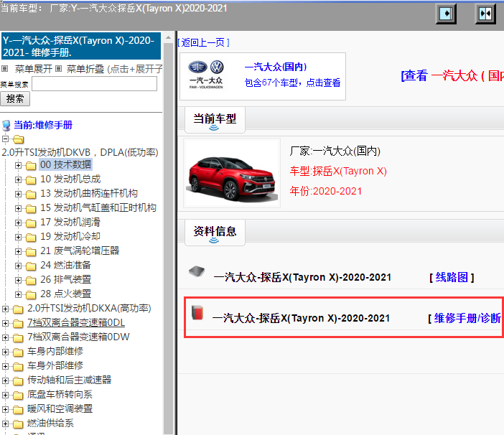Click the red Tayron X car thumbnail

coord(232,173)
